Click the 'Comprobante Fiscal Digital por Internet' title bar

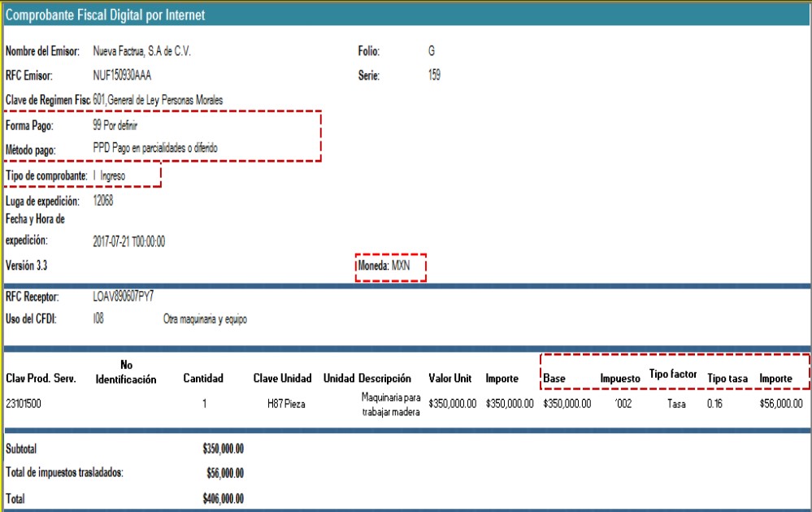[106, 15]
